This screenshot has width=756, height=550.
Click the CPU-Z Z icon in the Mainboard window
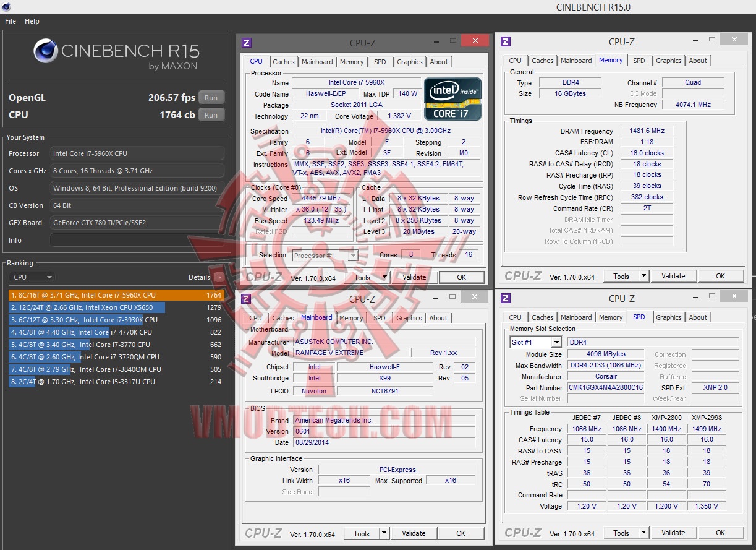point(246,299)
